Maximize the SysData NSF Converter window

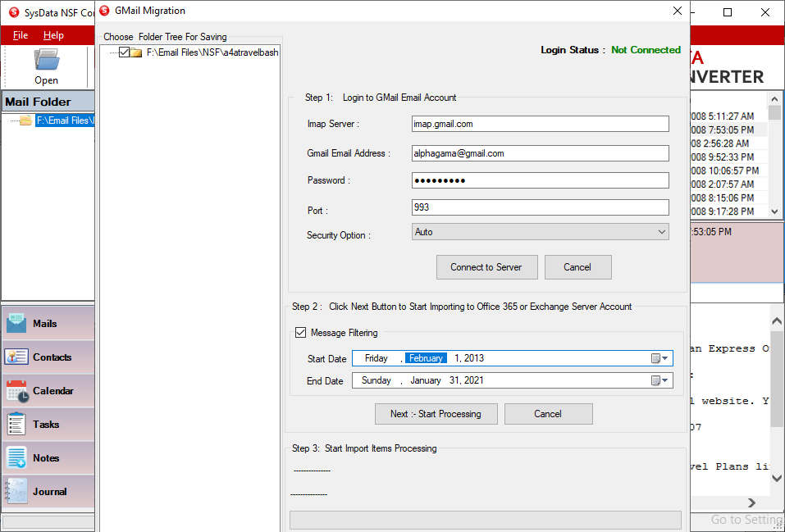click(728, 12)
